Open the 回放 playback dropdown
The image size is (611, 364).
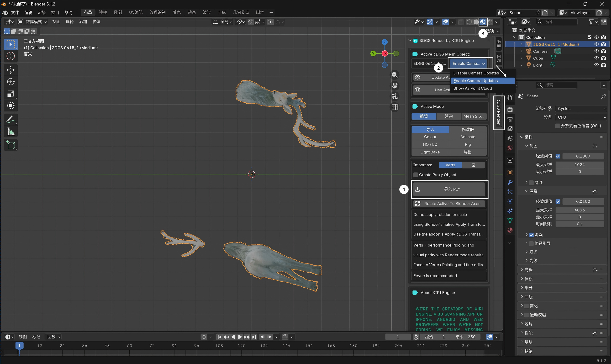(x=54, y=337)
